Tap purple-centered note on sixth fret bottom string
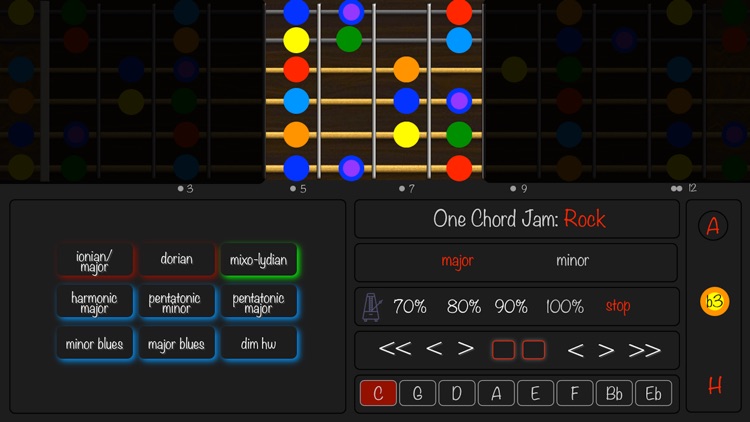750x422 pixels. point(351,168)
